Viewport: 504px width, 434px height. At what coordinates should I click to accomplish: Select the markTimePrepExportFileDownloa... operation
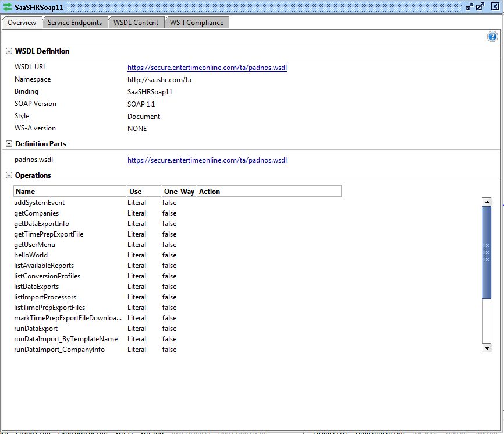(x=68, y=318)
